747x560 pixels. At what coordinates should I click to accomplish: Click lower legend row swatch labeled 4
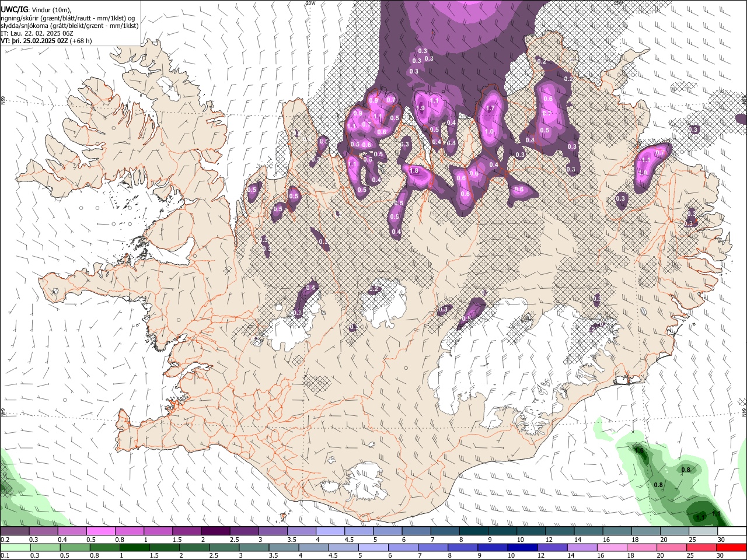[x=313, y=548]
